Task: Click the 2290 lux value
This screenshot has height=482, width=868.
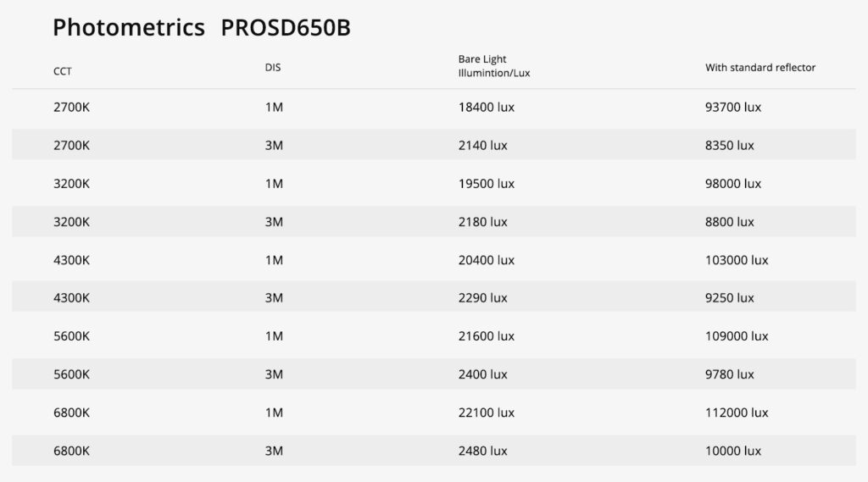Action: (x=482, y=298)
